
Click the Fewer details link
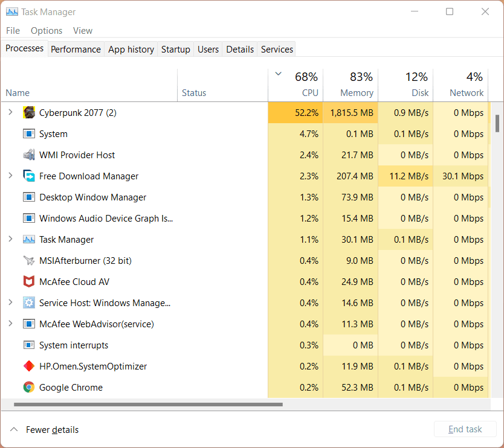click(x=52, y=430)
